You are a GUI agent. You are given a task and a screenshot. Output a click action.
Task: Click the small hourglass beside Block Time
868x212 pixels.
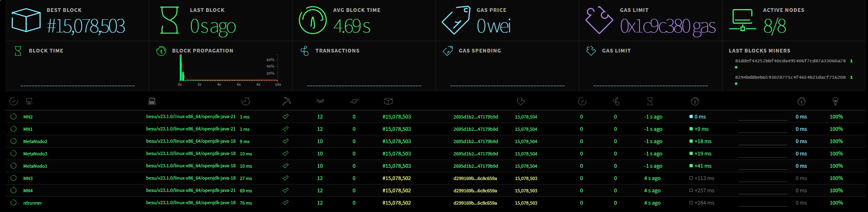tap(18, 51)
